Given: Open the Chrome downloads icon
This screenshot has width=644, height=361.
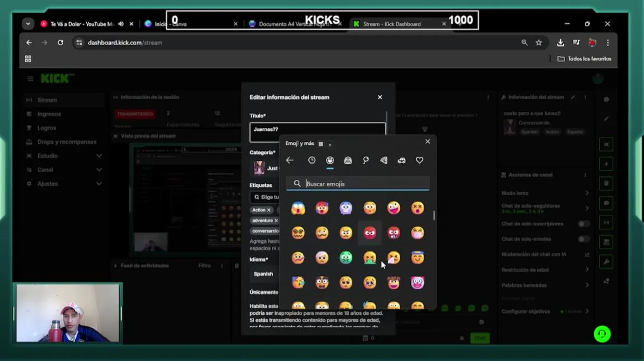Looking at the screenshot, I should coord(561,43).
